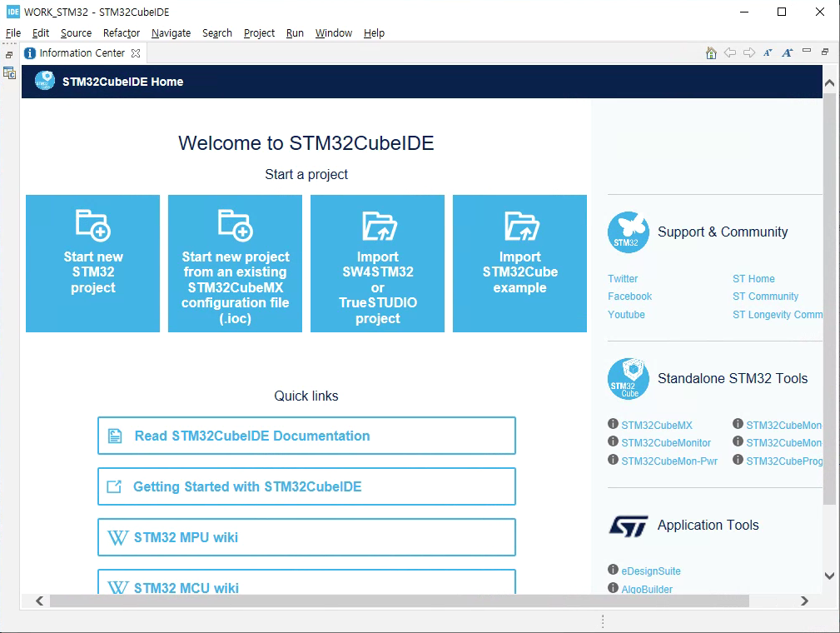Open the ST Longevity Commitment link

[778, 315]
